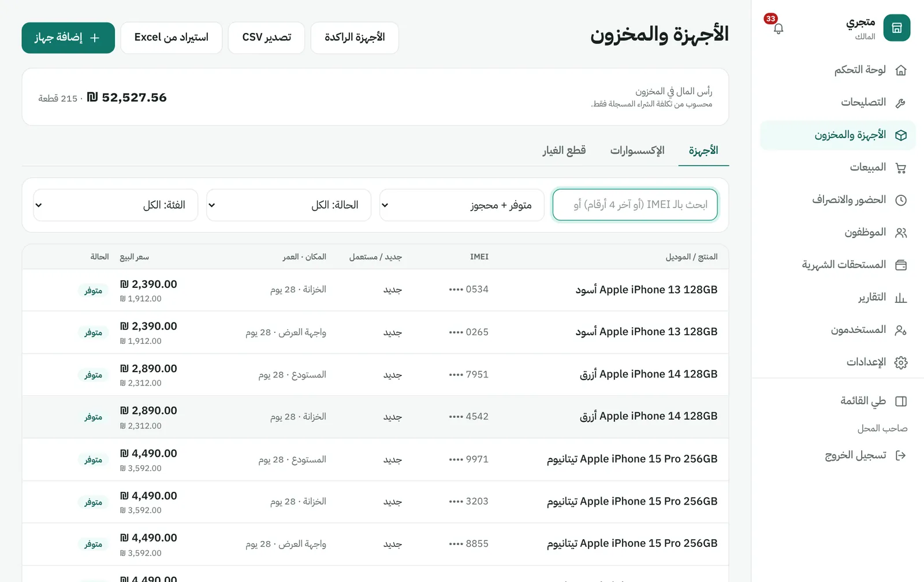
Task: Click the store logo icon beside متجري
Action: point(896,28)
